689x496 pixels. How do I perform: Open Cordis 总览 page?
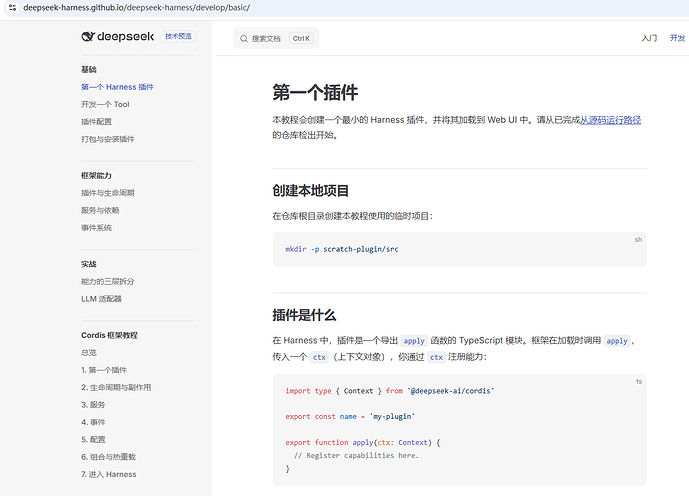coord(89,353)
